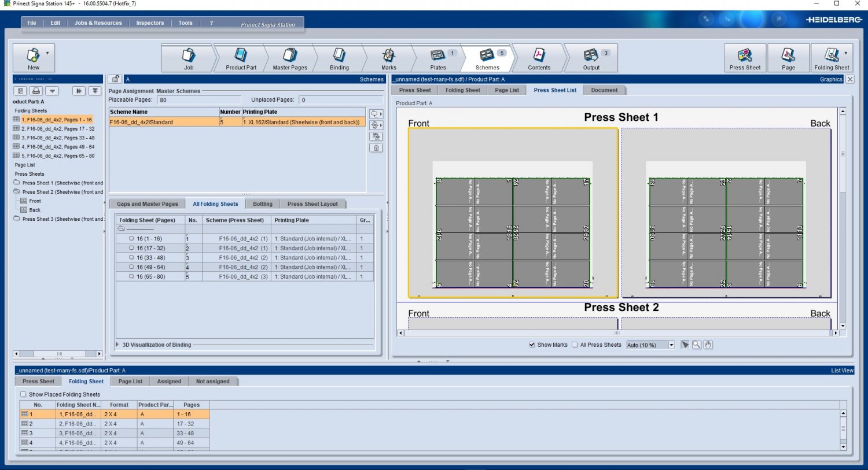Open the Contents workflow step

(539, 58)
